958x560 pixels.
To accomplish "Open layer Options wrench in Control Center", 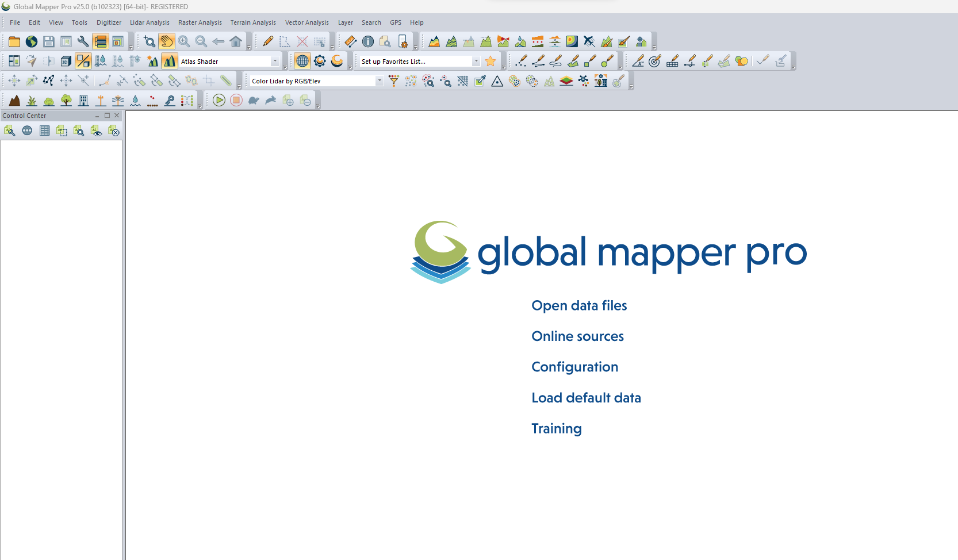I will [x=9, y=131].
